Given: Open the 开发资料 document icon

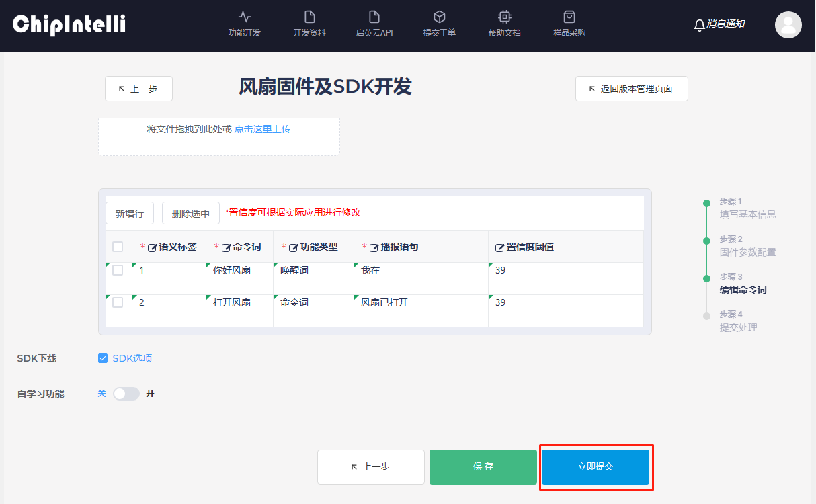Looking at the screenshot, I should pos(309,17).
